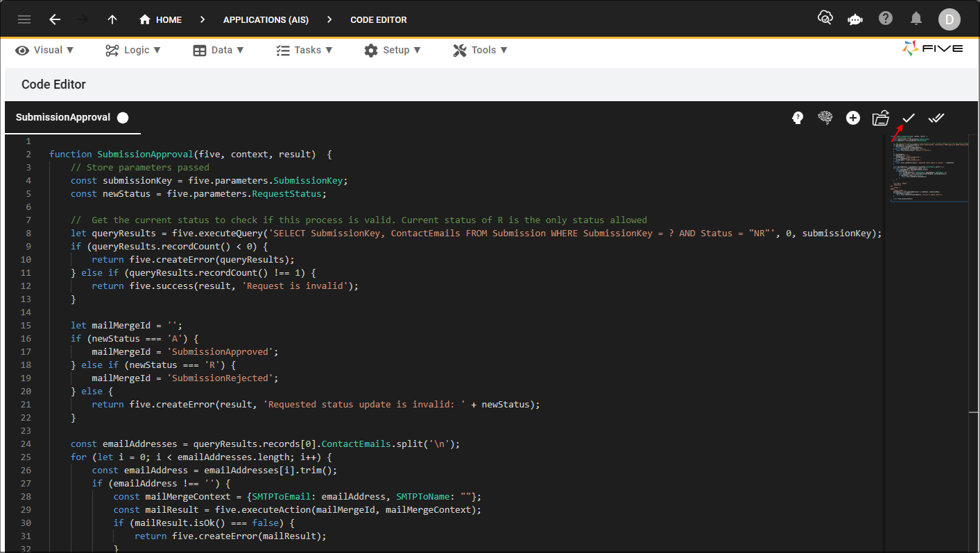Click the open folder icon in editor
The height and width of the screenshot is (553, 980).
pos(881,118)
